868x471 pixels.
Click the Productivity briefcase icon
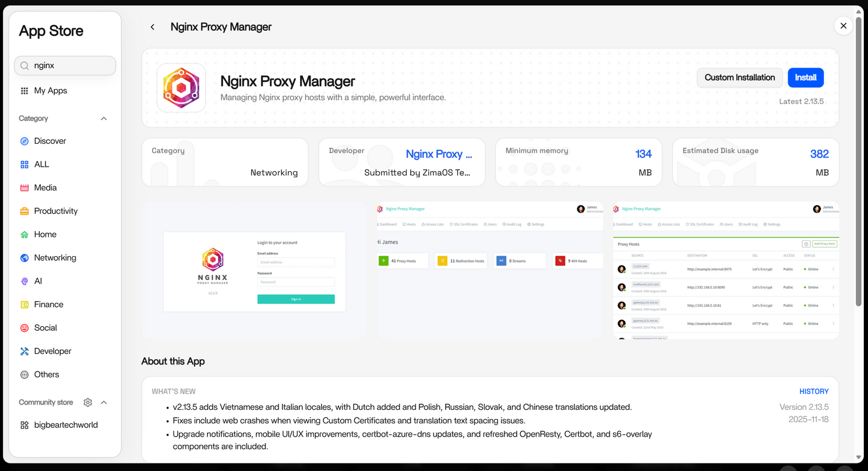[24, 211]
